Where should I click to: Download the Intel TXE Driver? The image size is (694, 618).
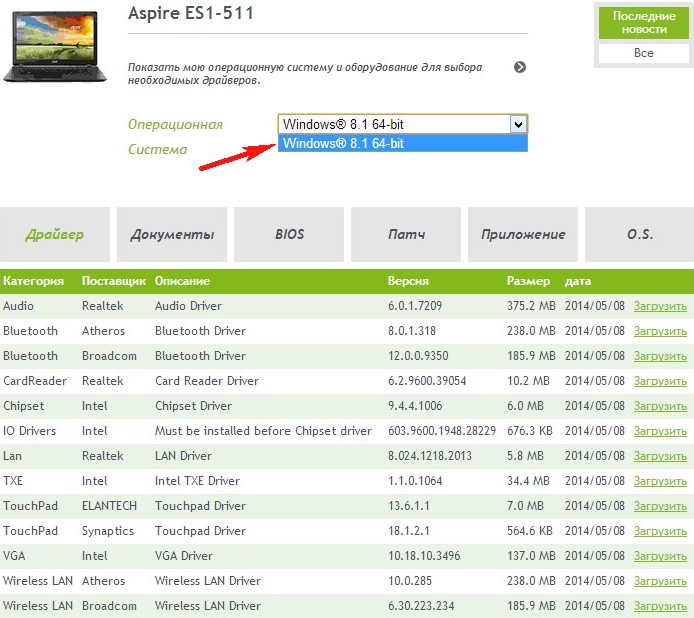point(660,481)
